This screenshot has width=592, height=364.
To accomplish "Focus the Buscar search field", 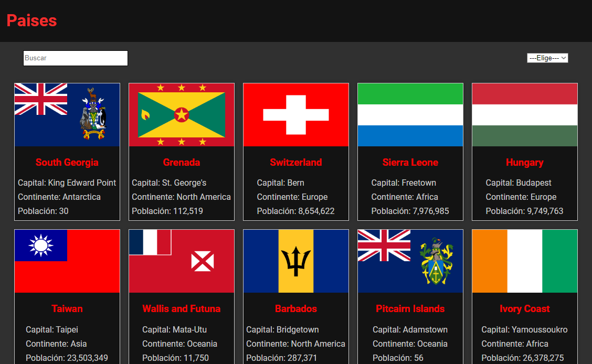I will (x=76, y=58).
